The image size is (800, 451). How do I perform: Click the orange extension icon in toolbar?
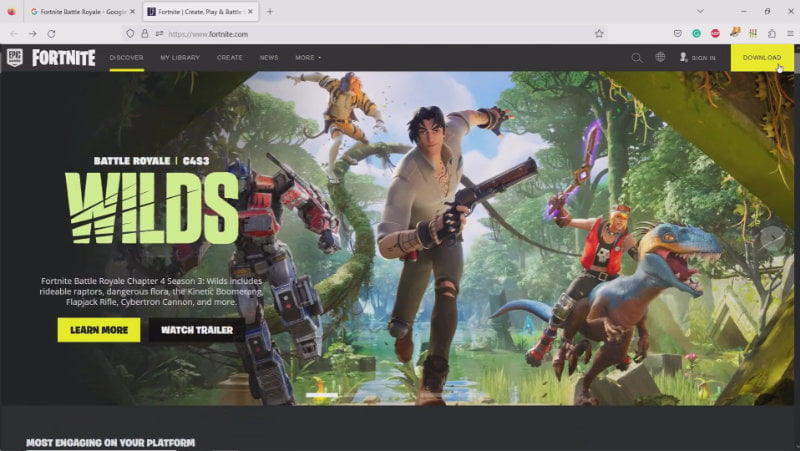click(x=735, y=33)
